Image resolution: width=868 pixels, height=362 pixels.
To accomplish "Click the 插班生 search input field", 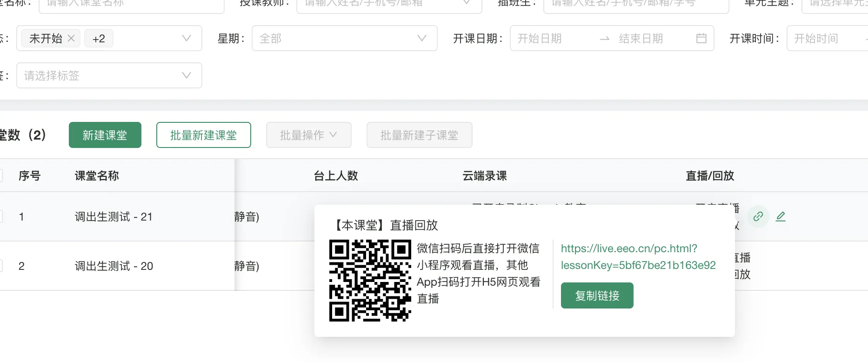I will tap(636, 5).
